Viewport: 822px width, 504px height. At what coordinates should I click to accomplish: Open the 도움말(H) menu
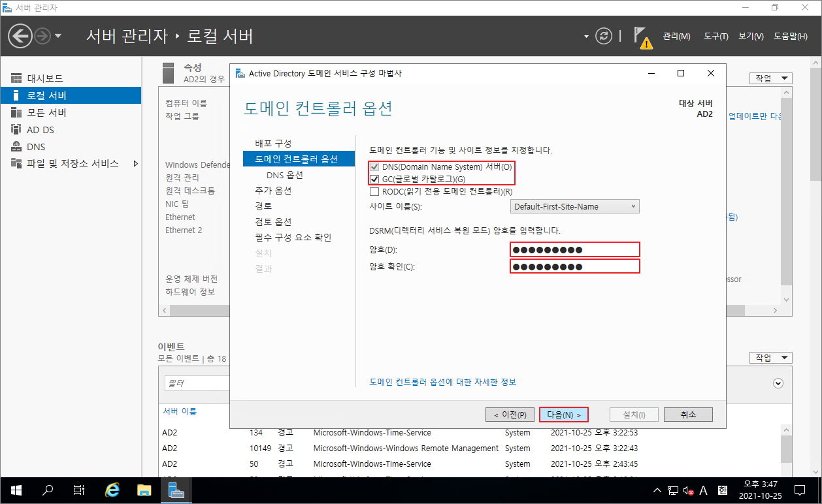pos(790,36)
